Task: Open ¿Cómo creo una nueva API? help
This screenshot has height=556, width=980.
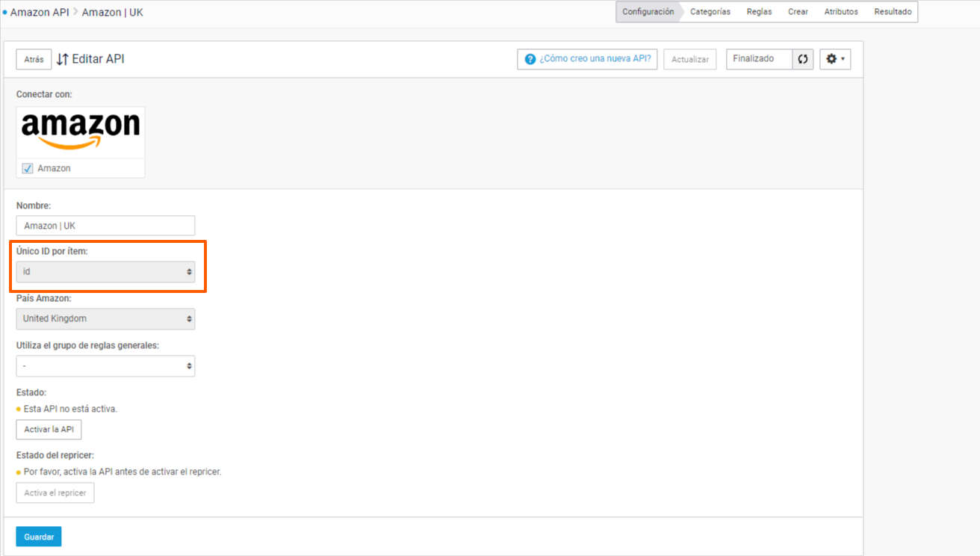Action: (587, 59)
